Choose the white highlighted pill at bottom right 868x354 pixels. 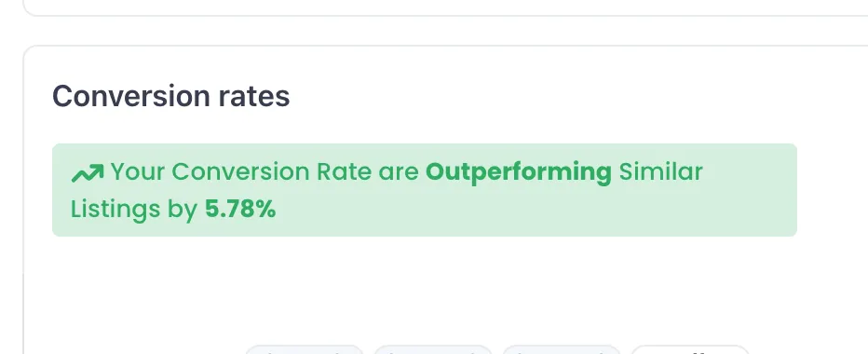pos(690,349)
